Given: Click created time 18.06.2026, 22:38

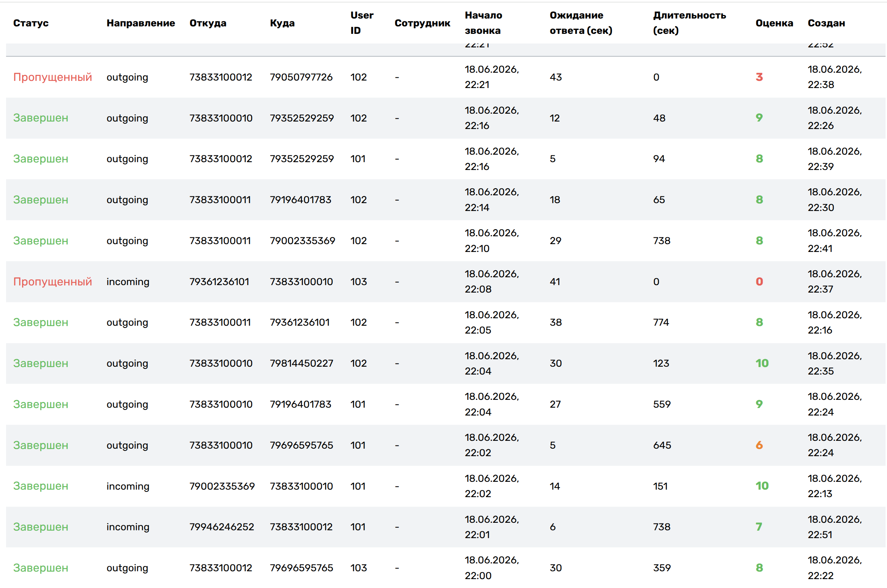Looking at the screenshot, I should coord(835,77).
